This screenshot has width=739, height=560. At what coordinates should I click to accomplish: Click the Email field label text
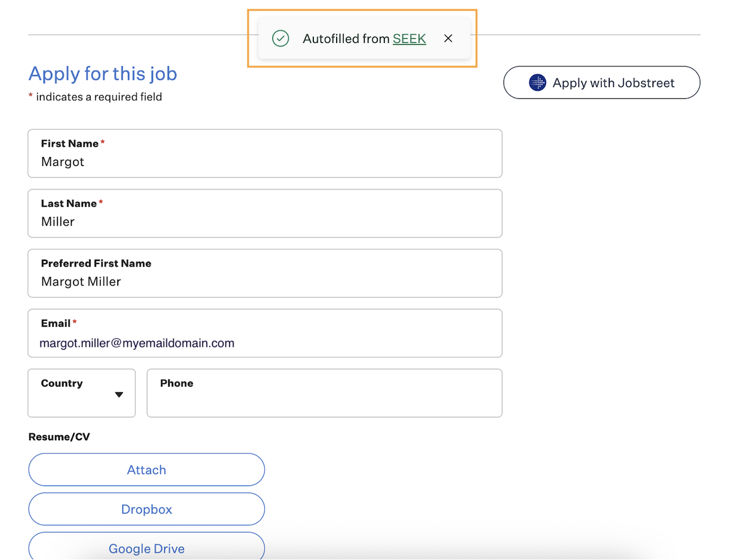tap(56, 323)
